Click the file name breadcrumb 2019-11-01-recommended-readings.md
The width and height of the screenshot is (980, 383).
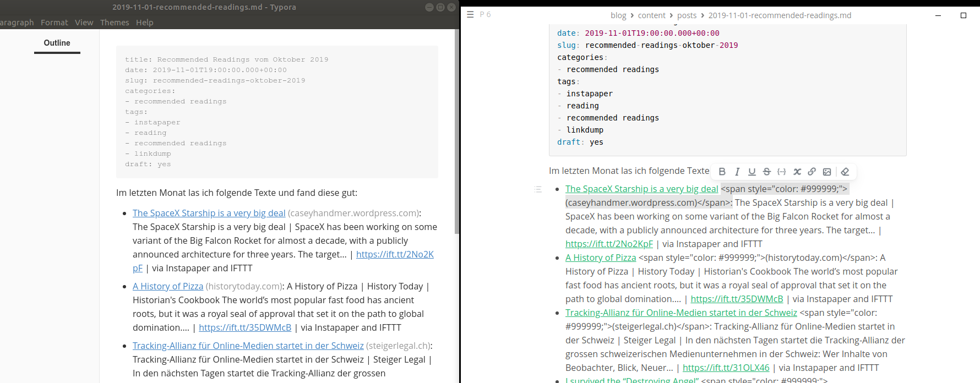click(x=780, y=15)
